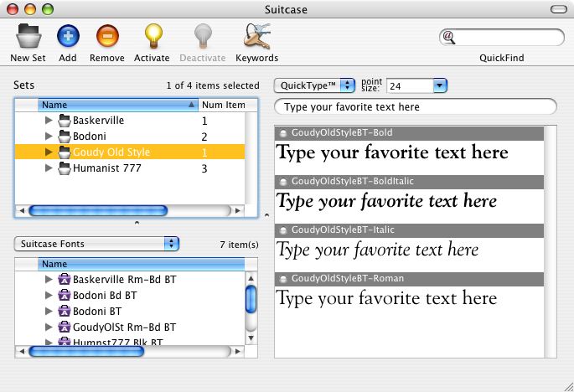Click the fonts list scroll-down arrow
The width and height of the screenshot is (574, 392).
click(251, 338)
